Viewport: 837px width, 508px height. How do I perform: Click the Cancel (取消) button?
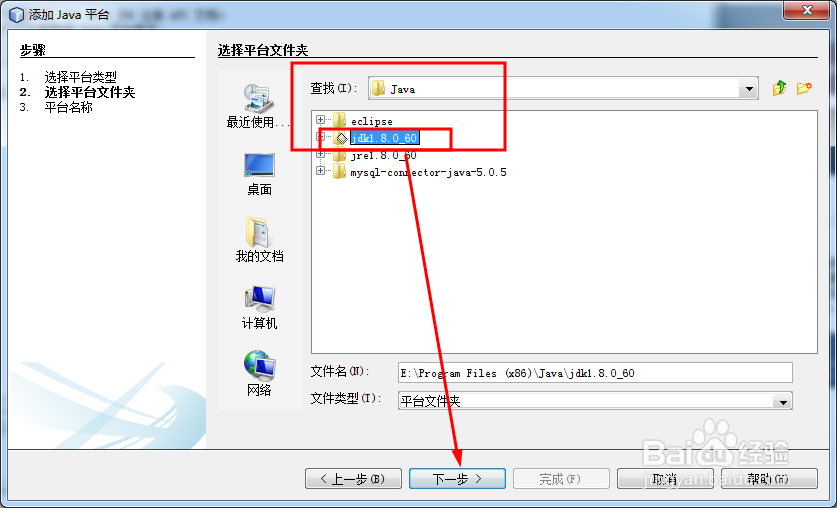pyautogui.click(x=665, y=479)
